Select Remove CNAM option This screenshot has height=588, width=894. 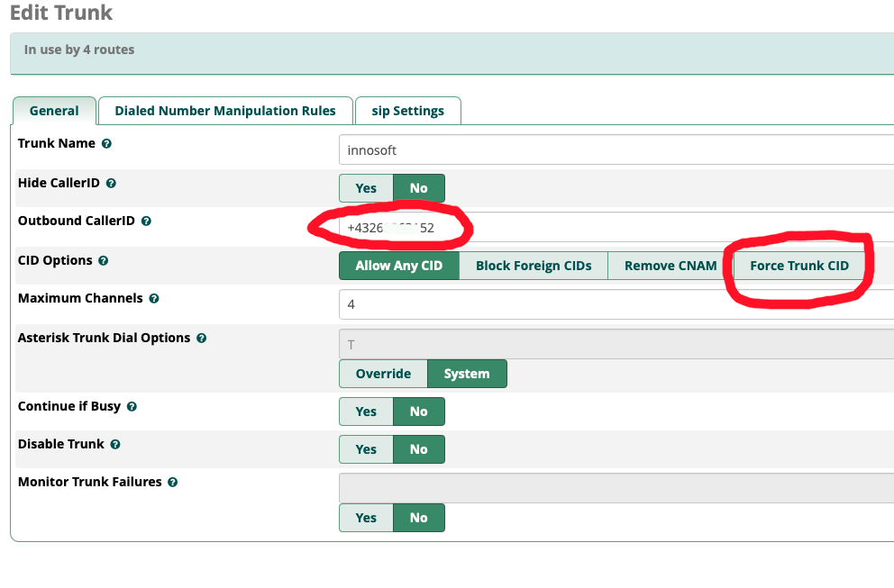(x=670, y=266)
